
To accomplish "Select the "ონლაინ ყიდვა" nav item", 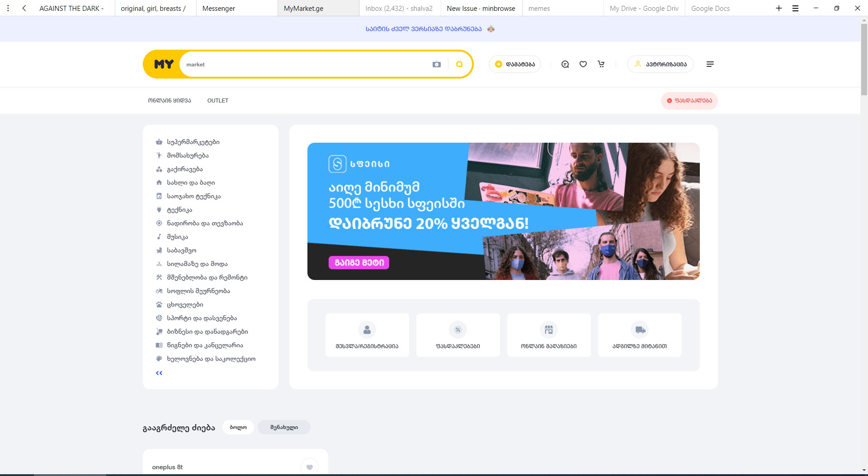I will pyautogui.click(x=170, y=100).
